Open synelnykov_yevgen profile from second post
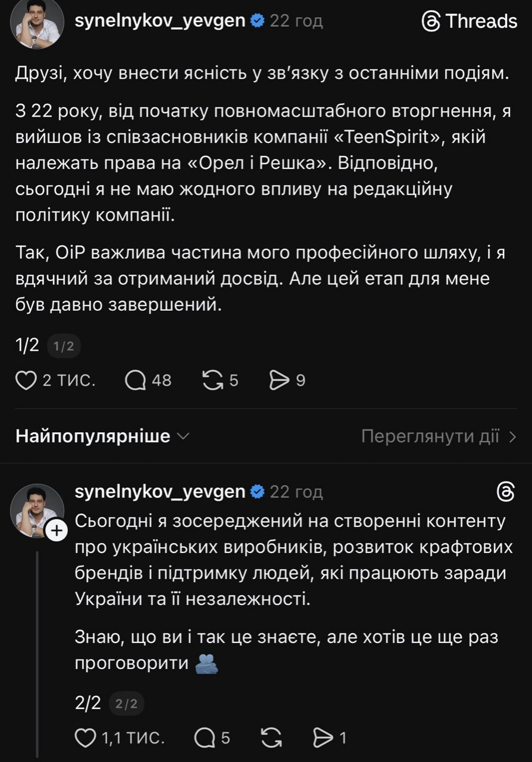Image resolution: width=532 pixels, height=762 pixels. tap(160, 492)
